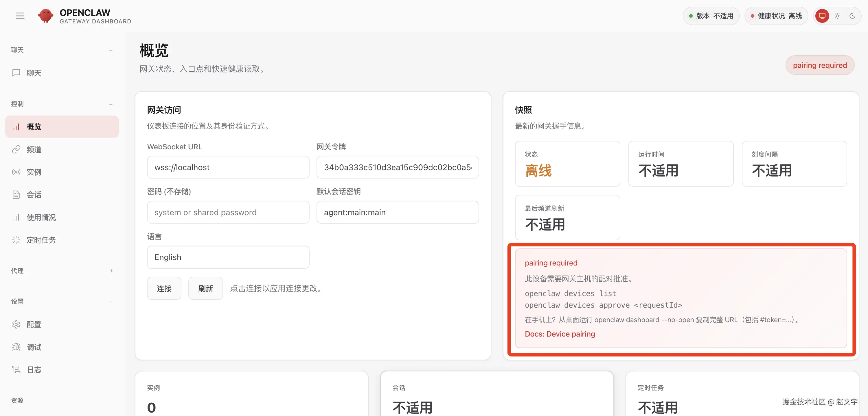The width and height of the screenshot is (868, 416).
Task: Open the 语言 English language dropdown
Action: (228, 257)
